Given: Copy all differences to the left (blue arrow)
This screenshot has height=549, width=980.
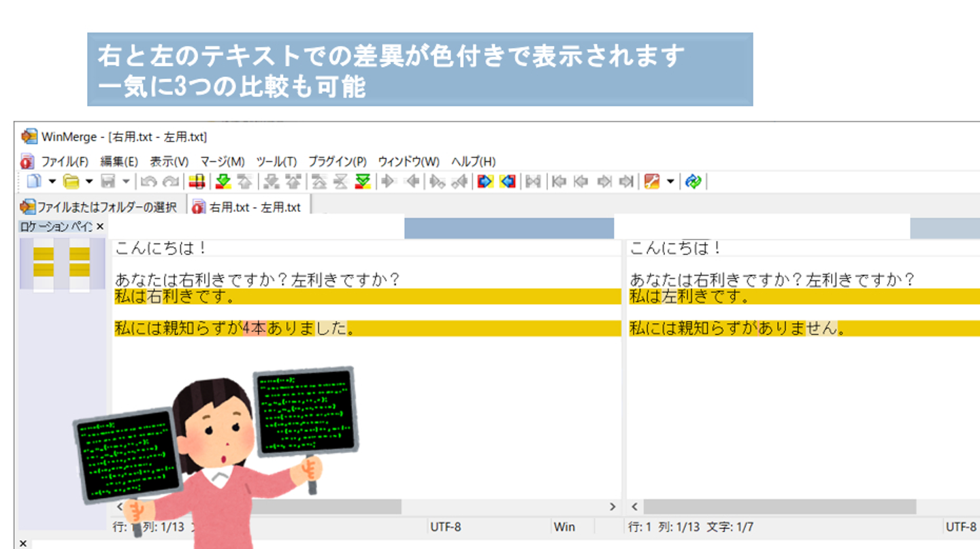Looking at the screenshot, I should 508,182.
